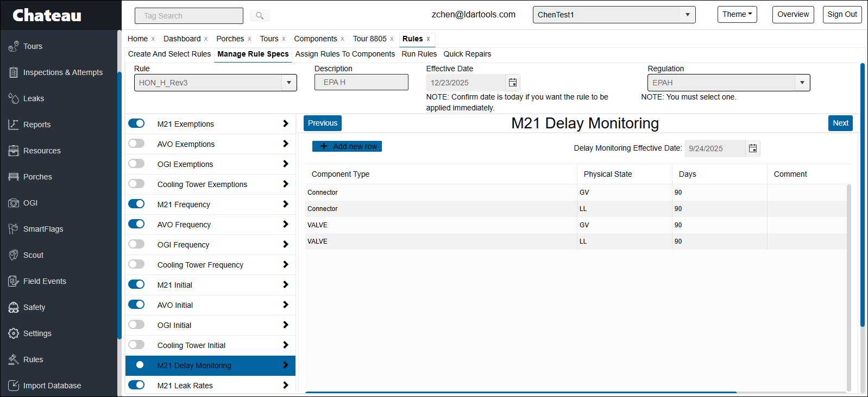The image size is (868, 397).
Task: Click the horizontal scrollbar under the table
Action: [x=520, y=392]
